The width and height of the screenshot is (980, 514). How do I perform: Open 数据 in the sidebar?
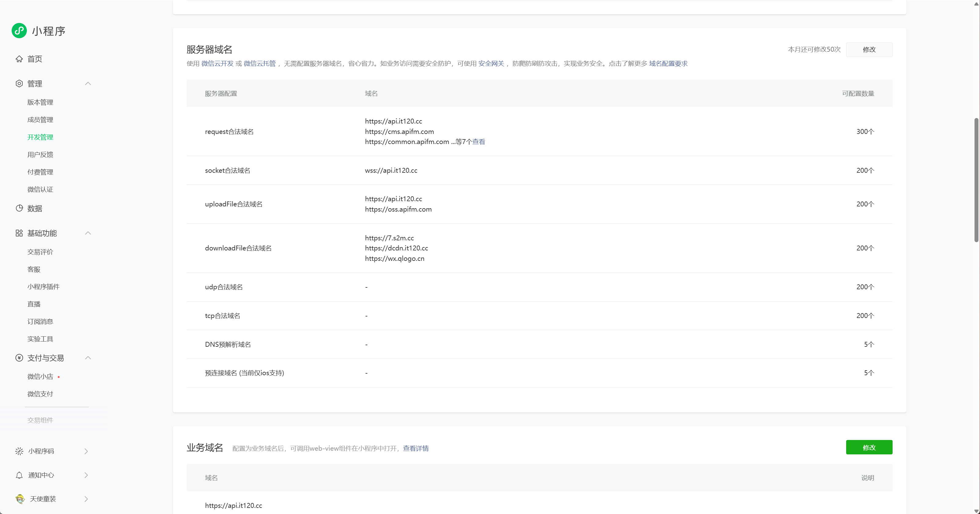(35, 208)
